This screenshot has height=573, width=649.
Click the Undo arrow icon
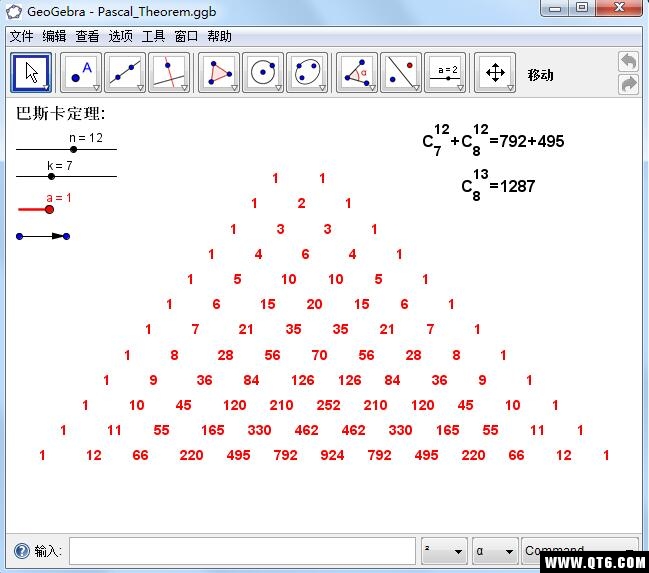[x=629, y=61]
